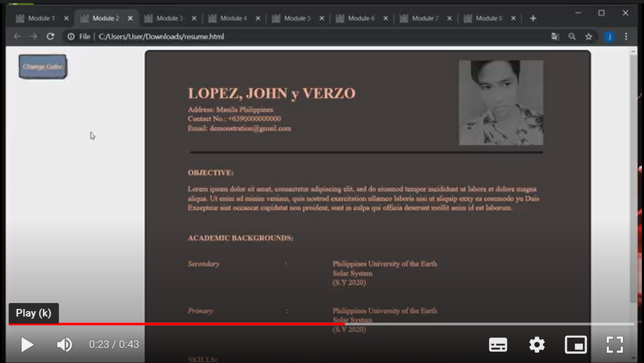
Task: Click the browser profile avatar
Action: 609,36
